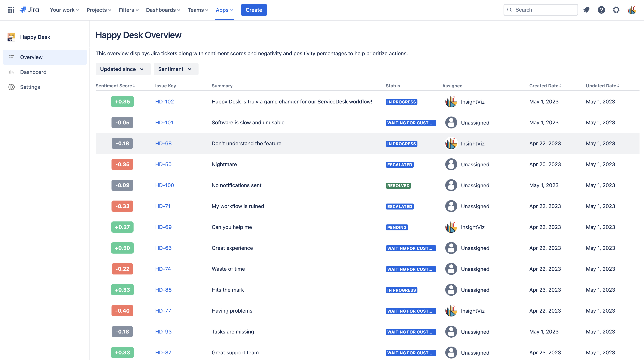Click the RESOLVED status on HD-100
644x360 pixels.
pyautogui.click(x=398, y=185)
